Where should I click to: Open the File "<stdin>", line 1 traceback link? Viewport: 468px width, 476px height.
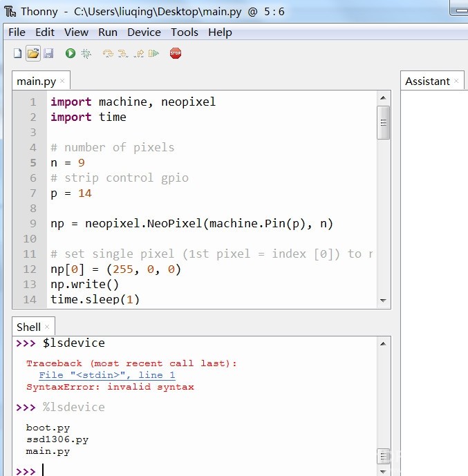pos(107,375)
